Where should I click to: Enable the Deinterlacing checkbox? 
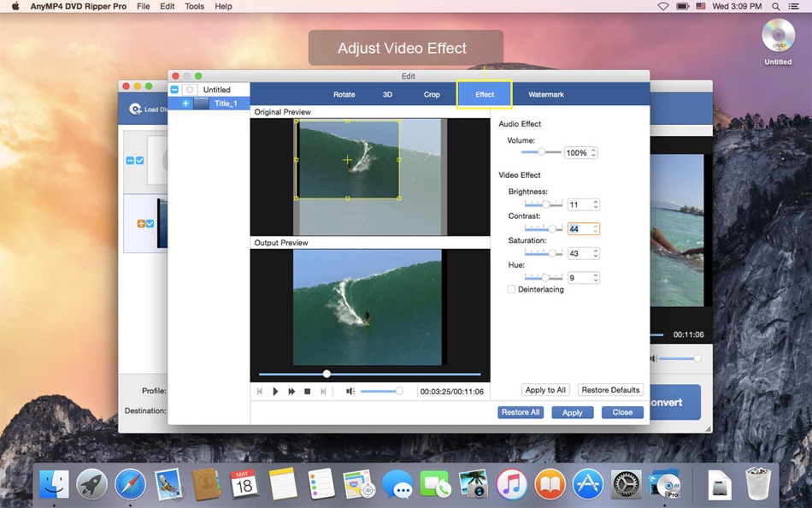pos(510,289)
